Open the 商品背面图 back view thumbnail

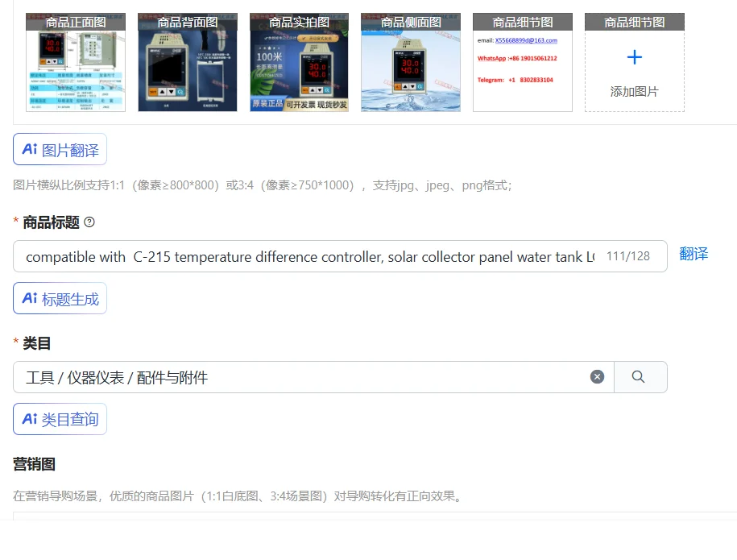pos(188,62)
